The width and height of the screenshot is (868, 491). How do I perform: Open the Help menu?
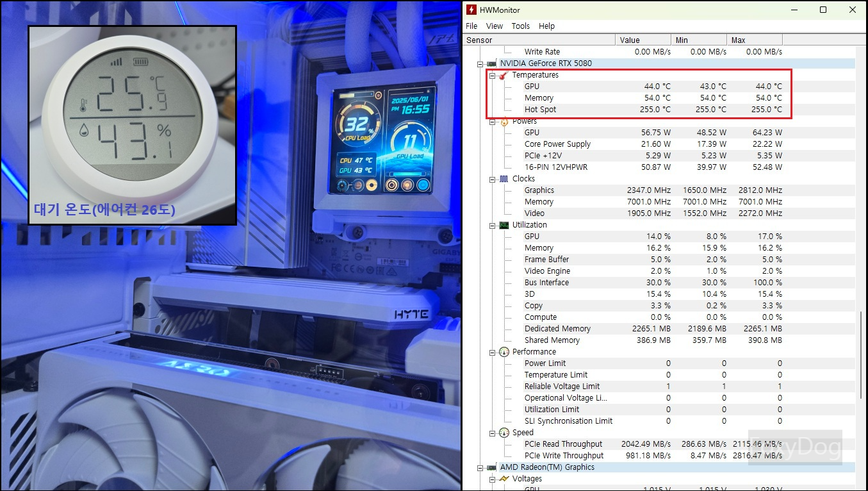point(547,26)
